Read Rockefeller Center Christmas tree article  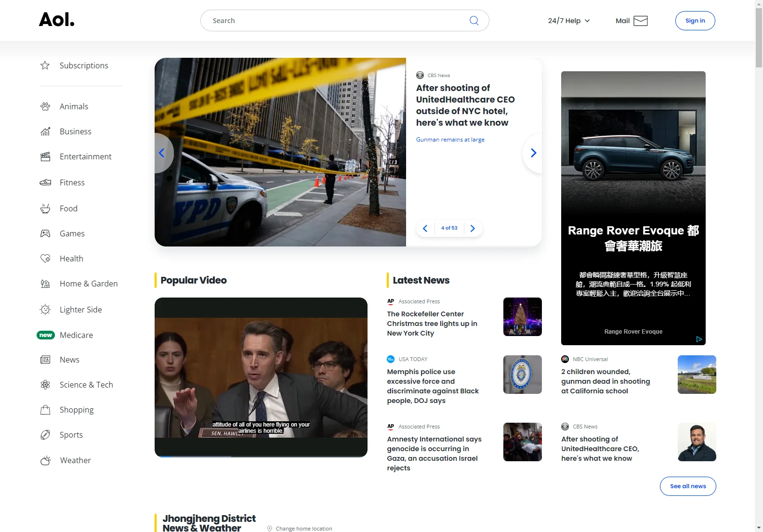432,324
